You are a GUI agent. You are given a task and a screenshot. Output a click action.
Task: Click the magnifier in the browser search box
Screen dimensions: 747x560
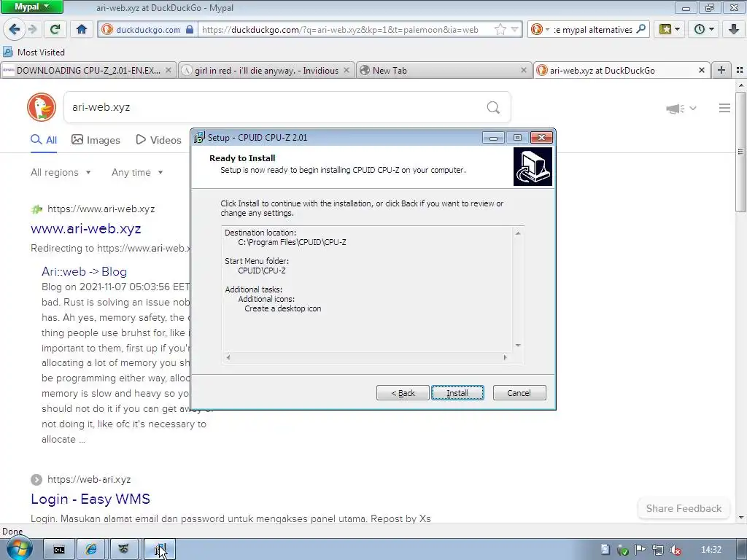(640, 29)
